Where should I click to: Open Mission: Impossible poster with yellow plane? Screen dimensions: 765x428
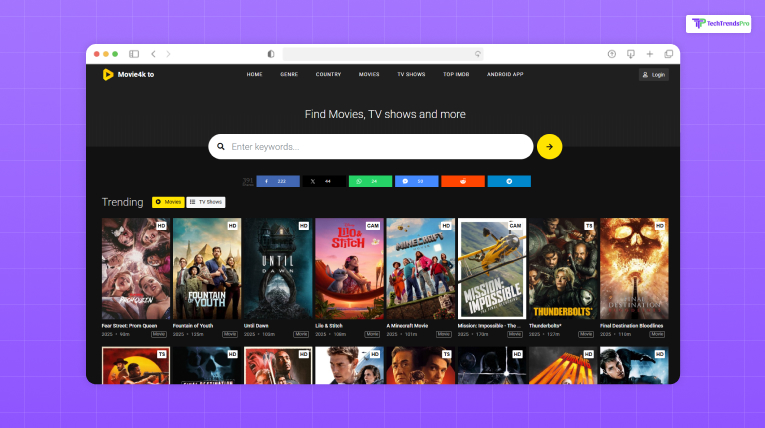492,268
